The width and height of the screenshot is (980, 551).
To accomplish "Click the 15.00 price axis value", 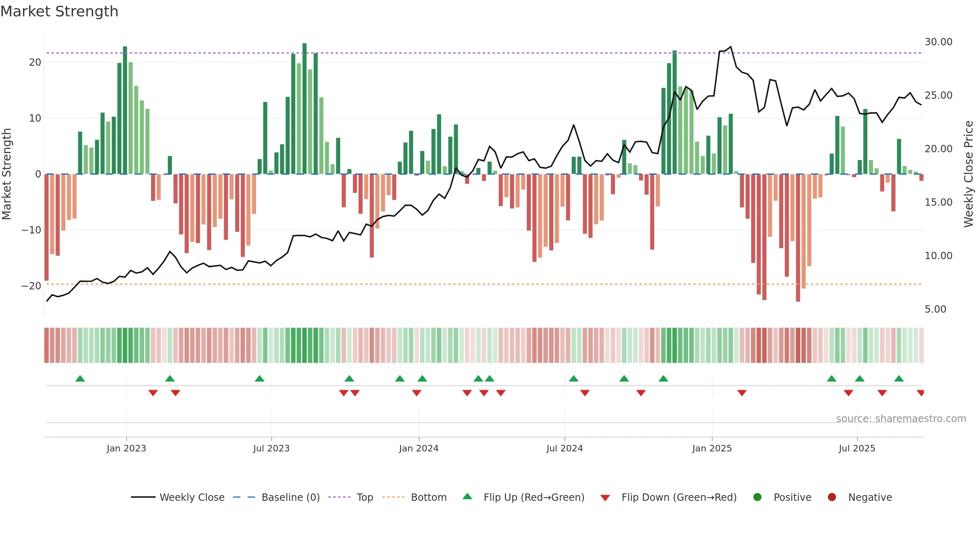I will coord(938,202).
